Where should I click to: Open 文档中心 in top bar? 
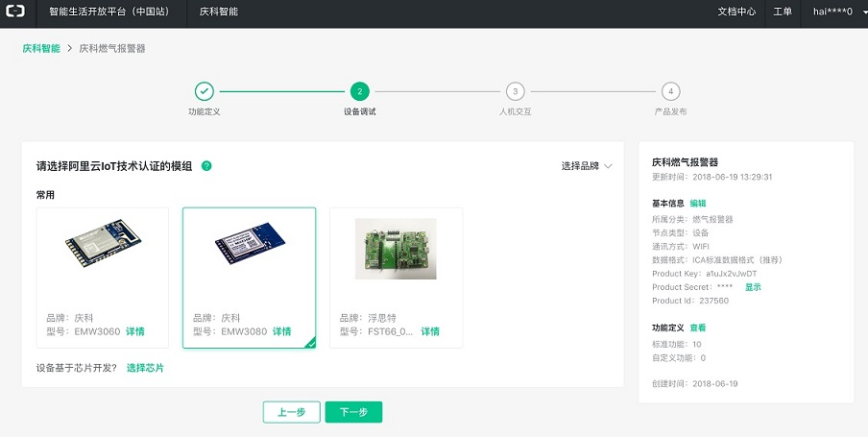coord(736,12)
